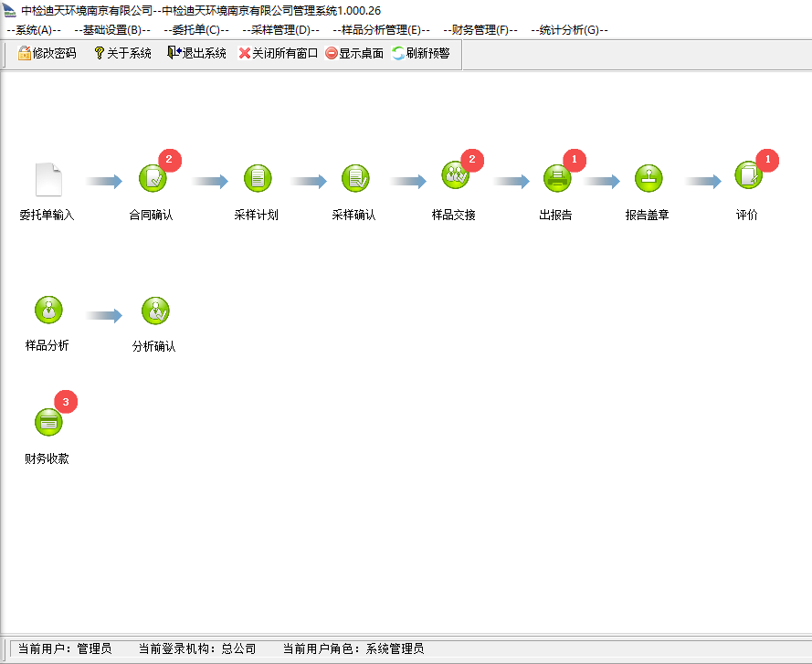Screen dimensions: 812x664
Task: Open the 合同确认 workflow icon
Action: coord(153,178)
